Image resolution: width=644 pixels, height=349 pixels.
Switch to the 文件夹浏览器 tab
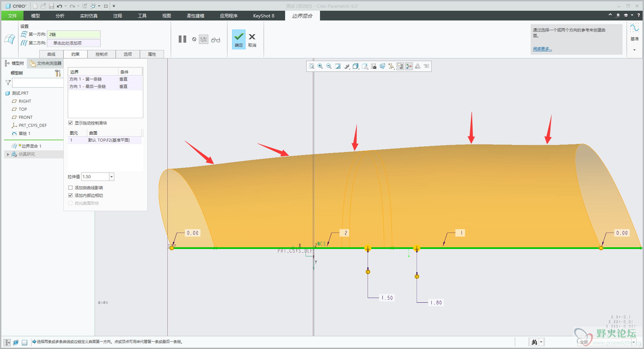click(x=46, y=63)
